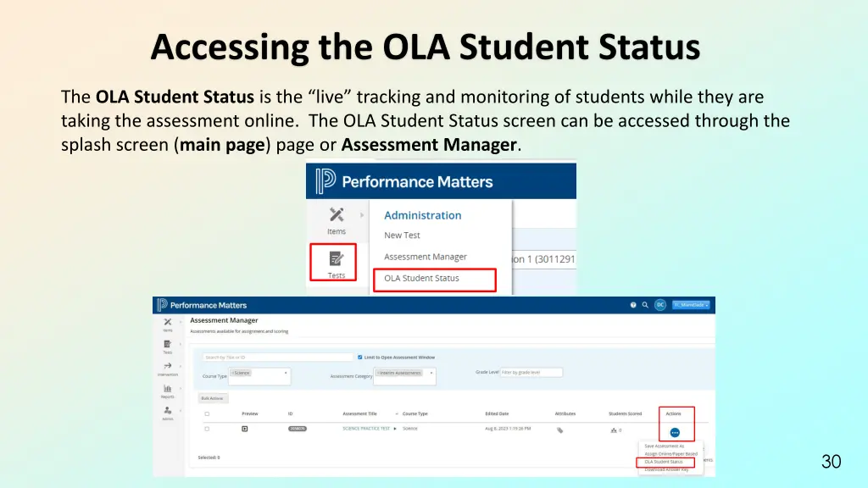The image size is (868, 488).
Task: Open the MiamiDade account dropdown
Action: tap(691, 305)
